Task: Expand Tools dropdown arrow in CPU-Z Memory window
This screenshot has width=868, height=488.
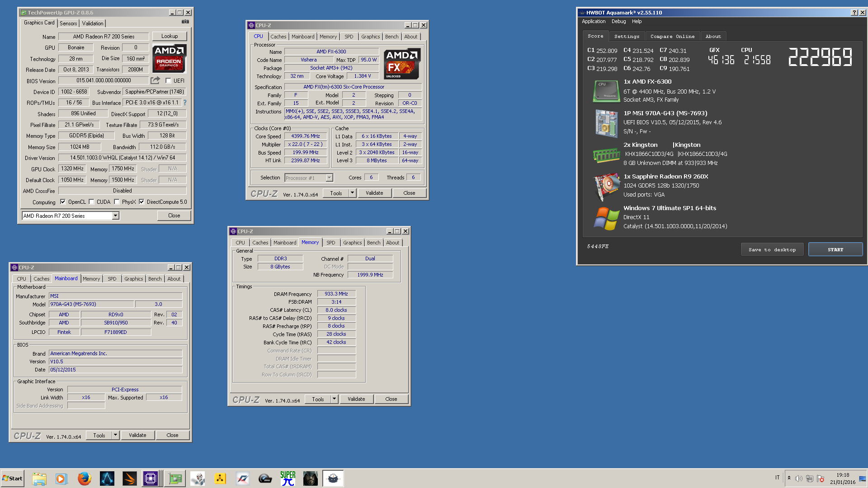Action: tap(334, 399)
